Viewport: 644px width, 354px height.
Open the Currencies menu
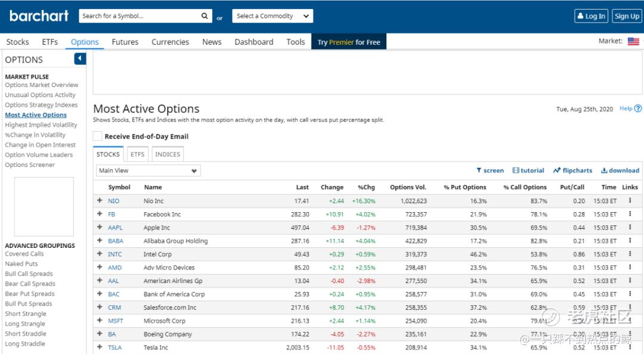click(170, 42)
